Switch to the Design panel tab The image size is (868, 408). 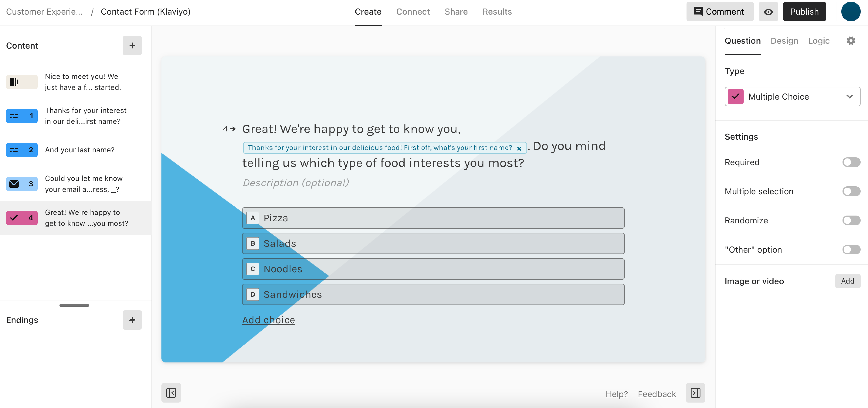coord(784,41)
